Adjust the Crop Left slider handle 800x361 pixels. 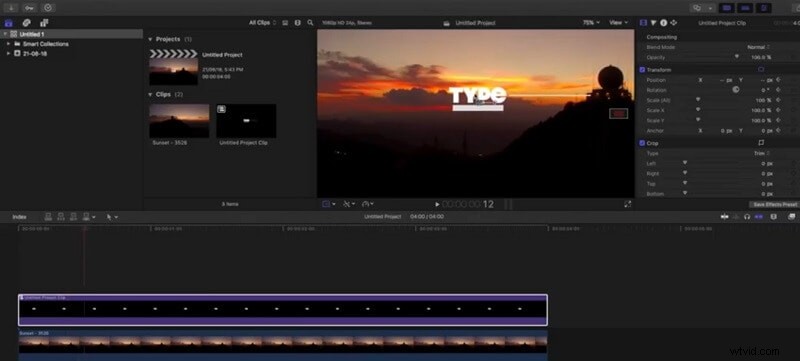pyautogui.click(x=685, y=163)
